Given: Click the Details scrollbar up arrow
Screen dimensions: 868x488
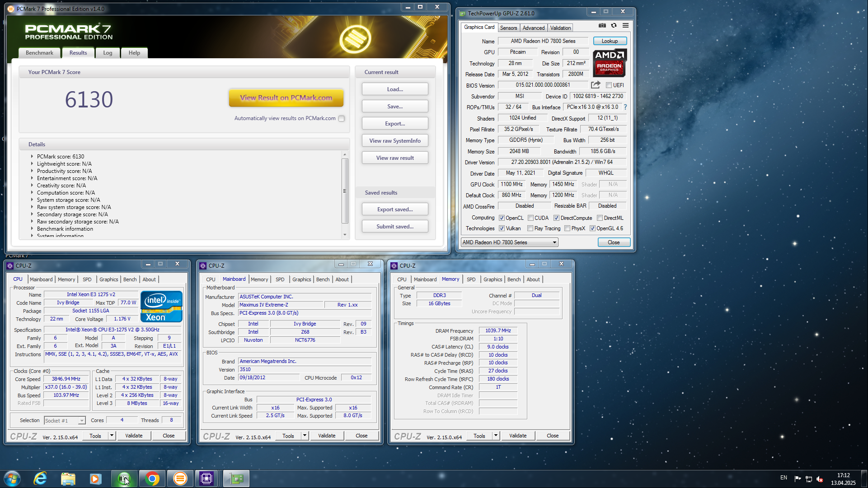Looking at the screenshot, I should tap(345, 154).
